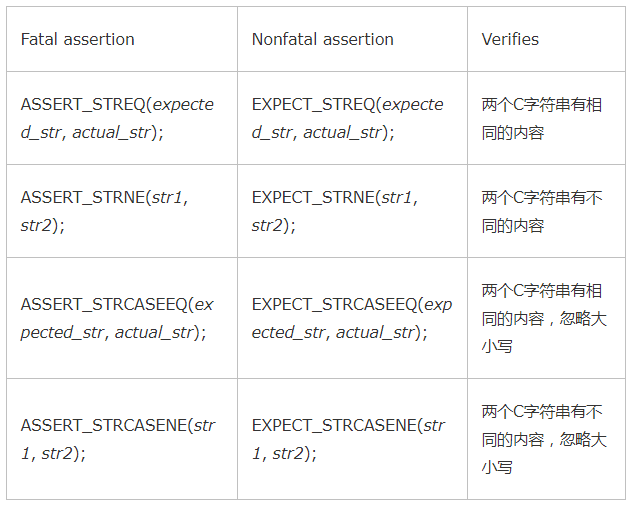Viewport: 631px width, 505px height.
Task: Click the EXPECT_STRNE cell text
Action: (x=335, y=211)
